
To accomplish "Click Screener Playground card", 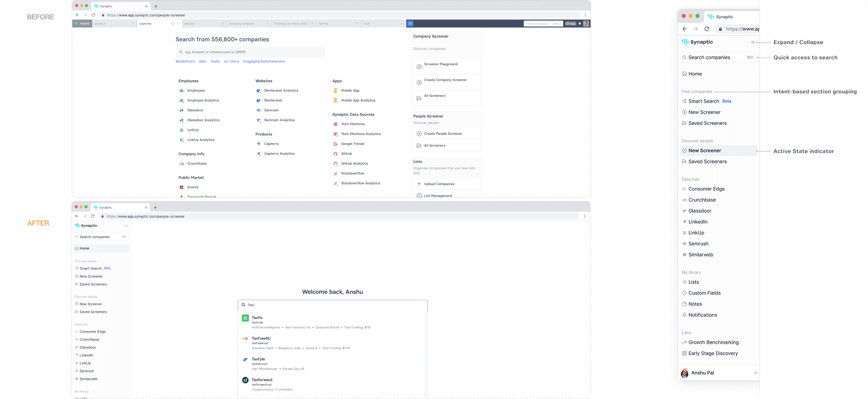I will click(446, 66).
